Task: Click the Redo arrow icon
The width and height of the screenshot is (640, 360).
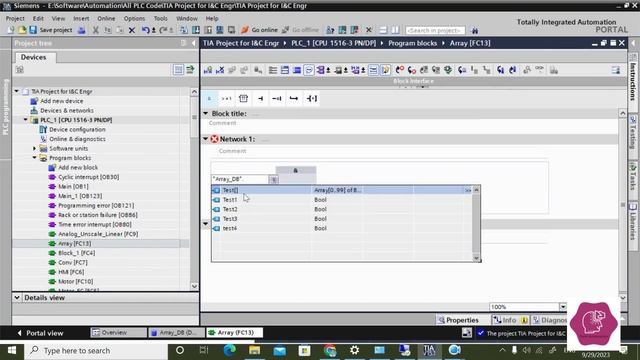Action: tap(163, 30)
